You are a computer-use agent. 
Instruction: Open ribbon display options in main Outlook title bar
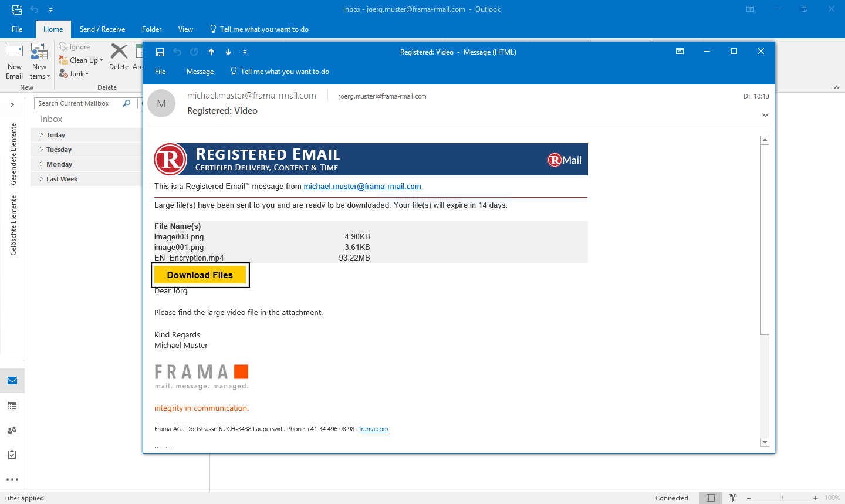[750, 9]
